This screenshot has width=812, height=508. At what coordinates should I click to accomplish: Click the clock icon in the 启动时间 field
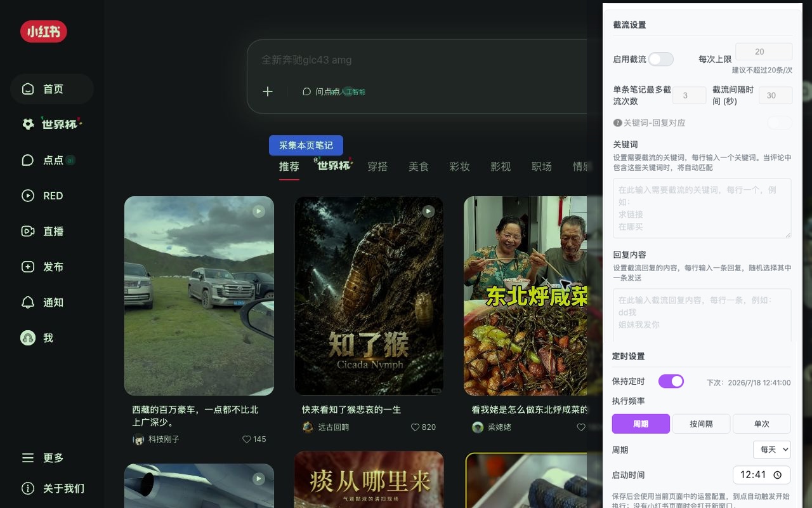(x=778, y=474)
